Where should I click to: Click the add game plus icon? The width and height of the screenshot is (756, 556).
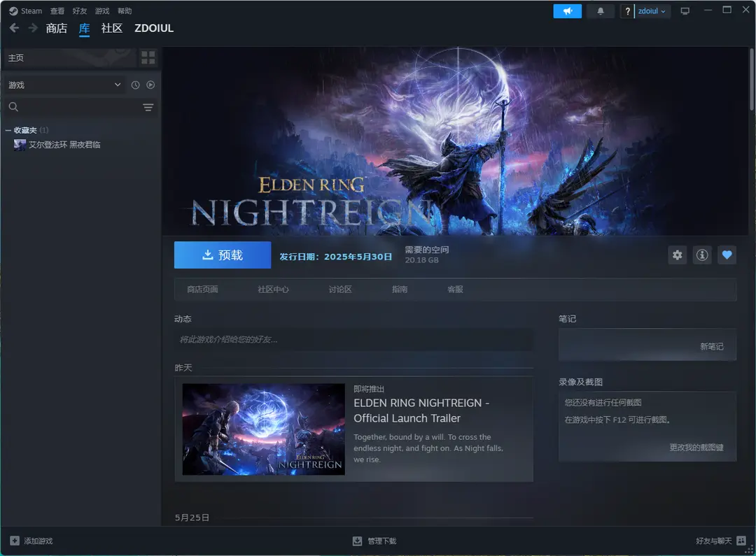coord(15,541)
